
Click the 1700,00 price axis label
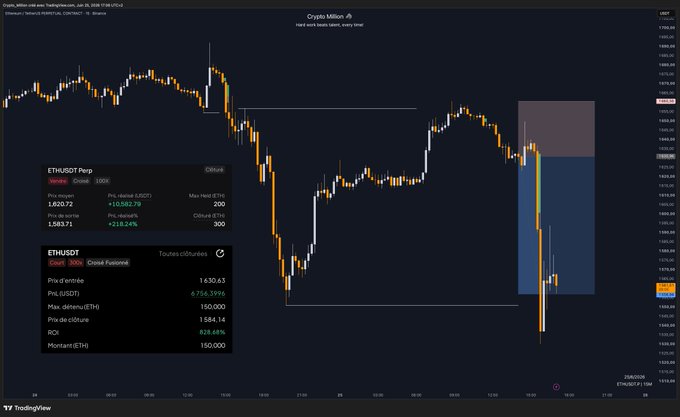coord(666,27)
